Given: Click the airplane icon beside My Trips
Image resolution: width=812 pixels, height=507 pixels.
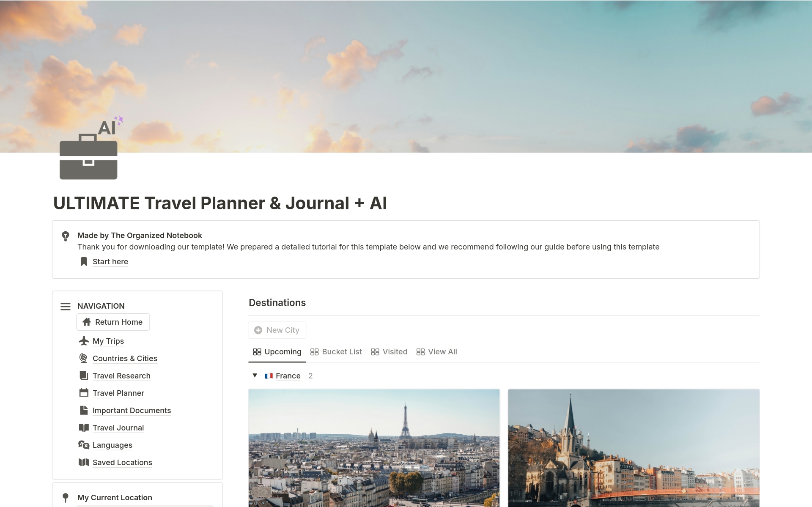Looking at the screenshot, I should (x=84, y=341).
